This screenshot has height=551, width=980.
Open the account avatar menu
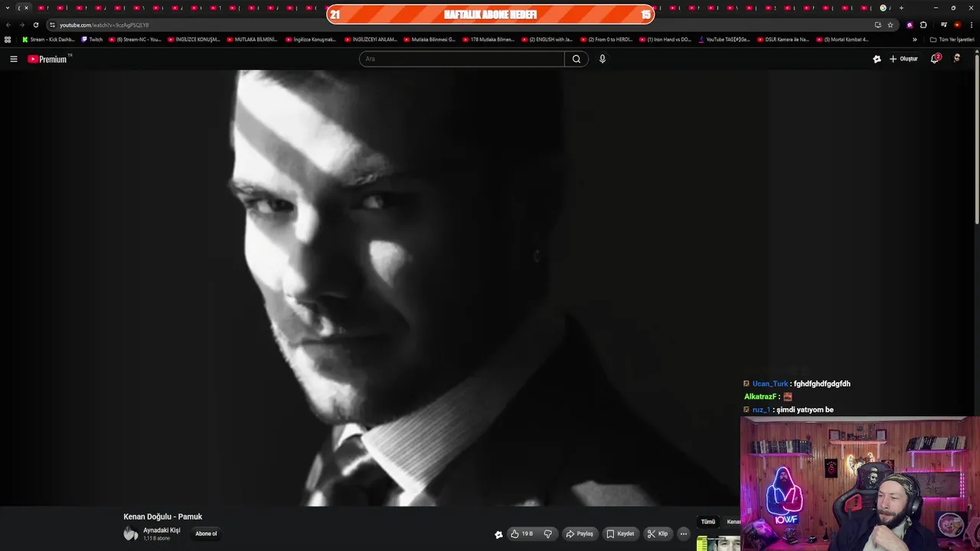957,58
